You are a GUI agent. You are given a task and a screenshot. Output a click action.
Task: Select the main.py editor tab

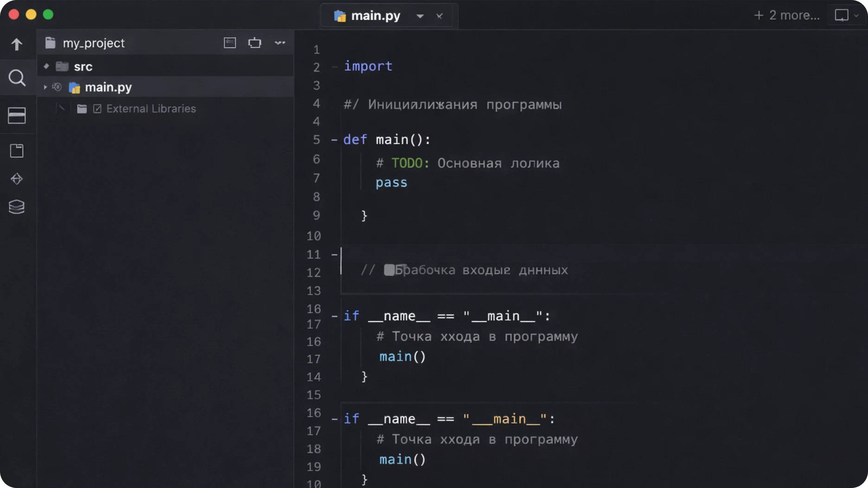(x=375, y=16)
